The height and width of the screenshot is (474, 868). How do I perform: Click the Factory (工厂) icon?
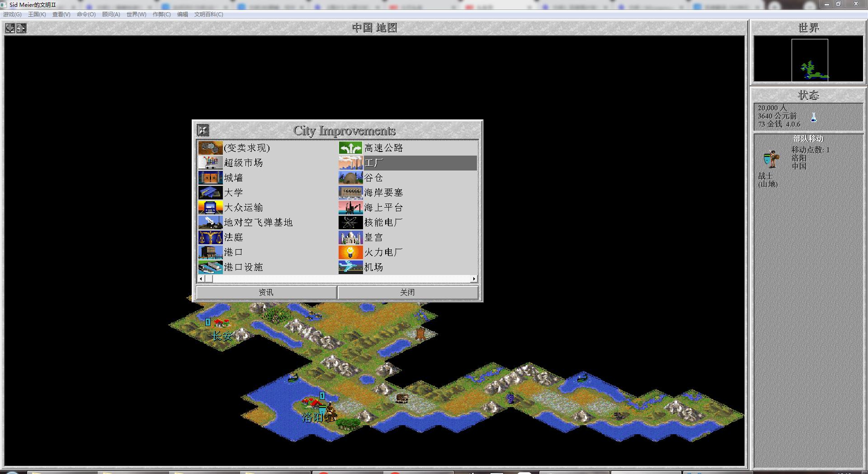[351, 163]
